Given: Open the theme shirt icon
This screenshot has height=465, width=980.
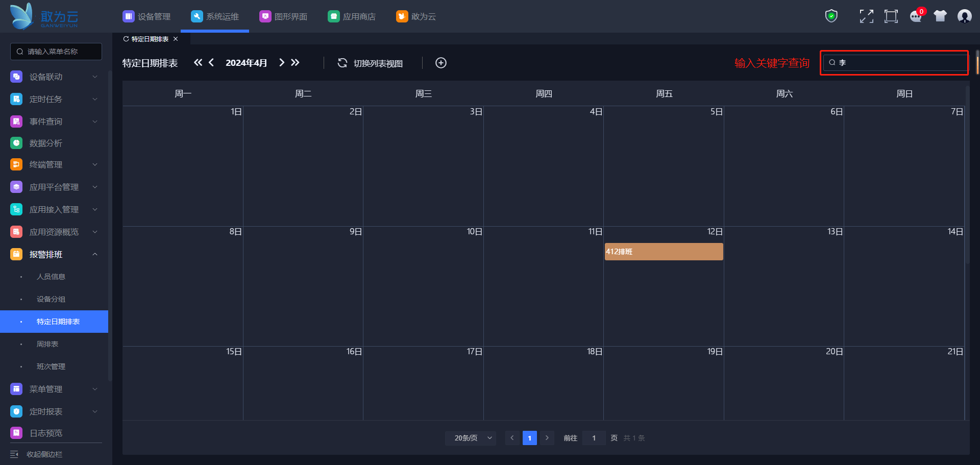Looking at the screenshot, I should [940, 16].
